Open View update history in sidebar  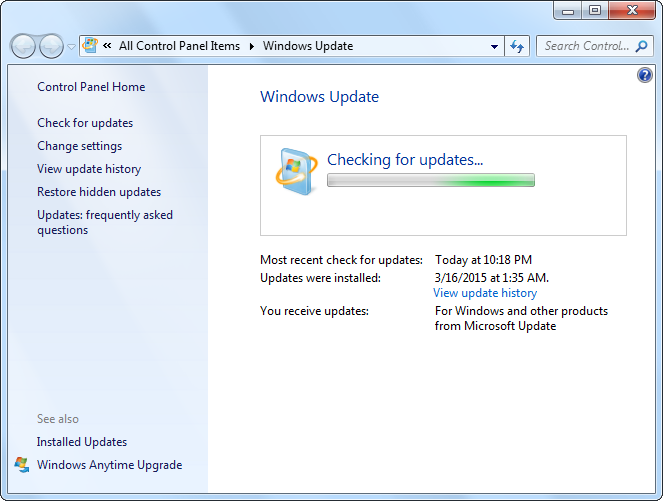pyautogui.click(x=89, y=169)
